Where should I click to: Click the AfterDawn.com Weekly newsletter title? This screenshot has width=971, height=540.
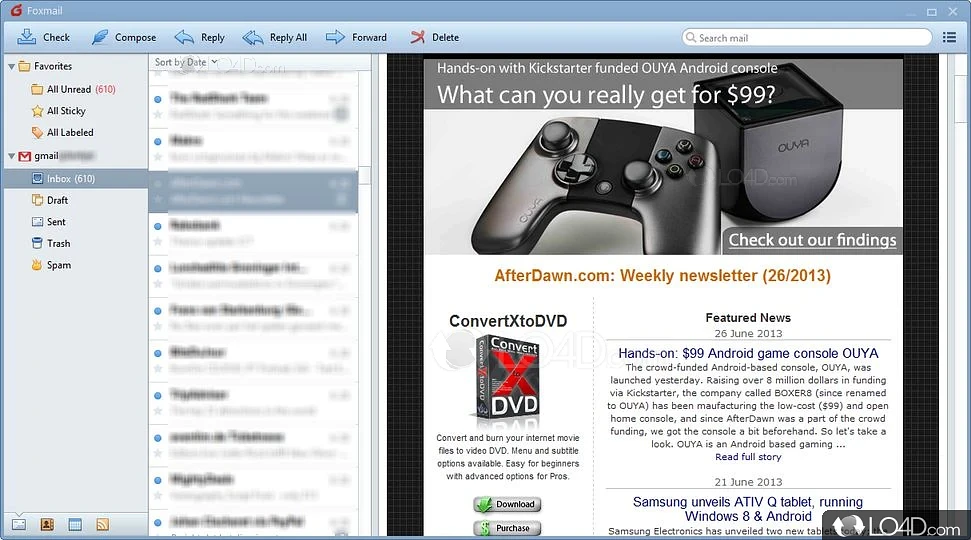[x=662, y=276]
